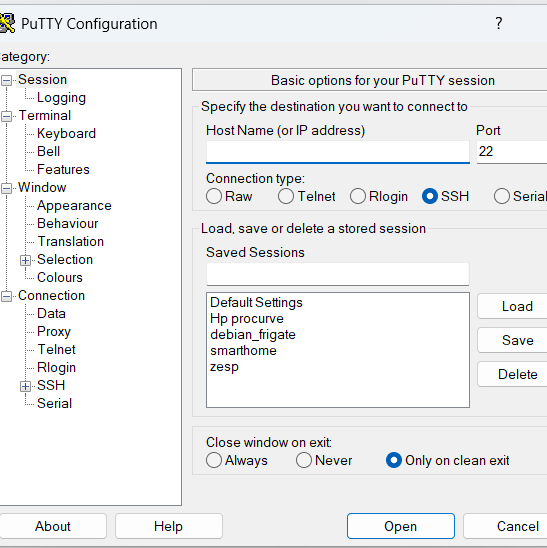547x548 pixels.
Task: Pick the Hp procurve saved session
Action: [247, 318]
